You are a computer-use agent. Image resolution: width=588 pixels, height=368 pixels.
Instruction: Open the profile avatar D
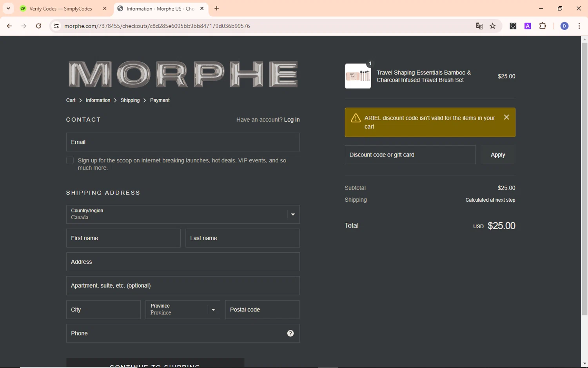pyautogui.click(x=564, y=26)
